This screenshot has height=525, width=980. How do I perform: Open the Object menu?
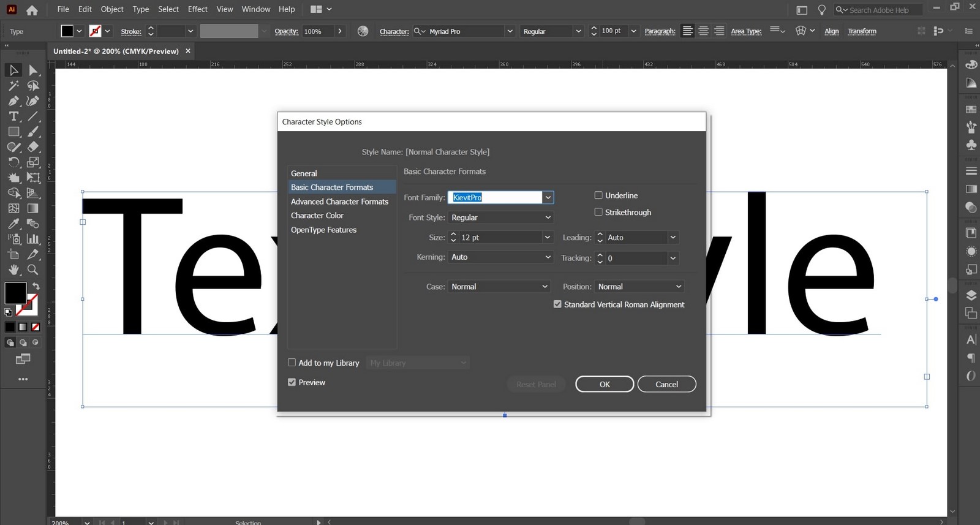click(112, 9)
